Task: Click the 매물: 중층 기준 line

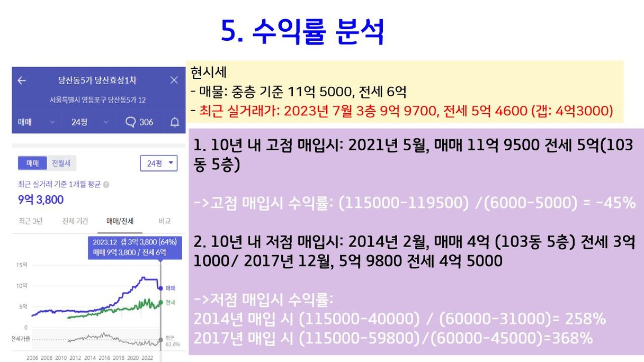Action: 299,92
